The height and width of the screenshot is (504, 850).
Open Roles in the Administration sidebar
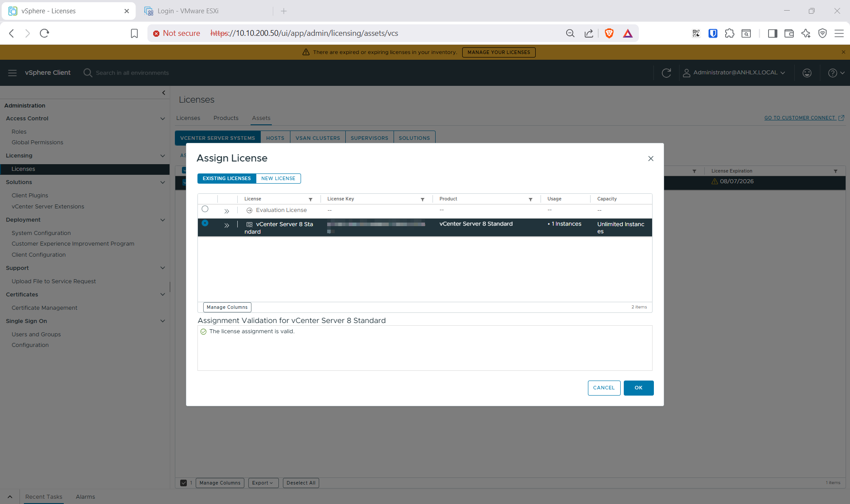[x=19, y=132]
